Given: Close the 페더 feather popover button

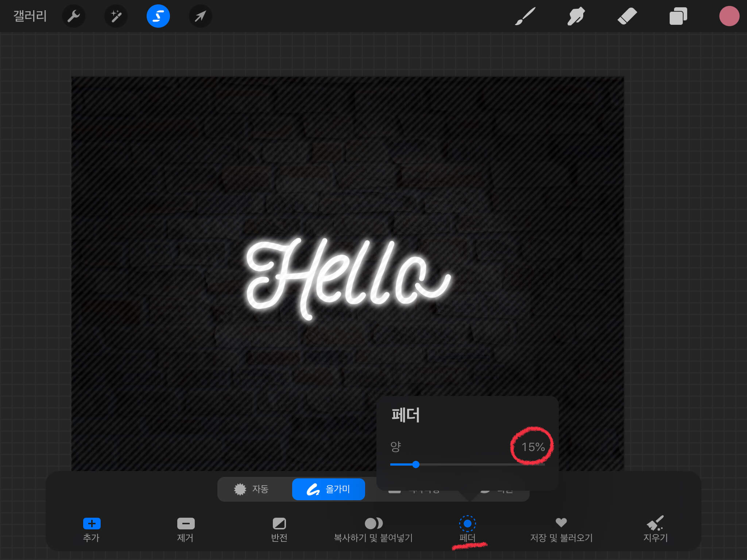Looking at the screenshot, I should pos(467,529).
